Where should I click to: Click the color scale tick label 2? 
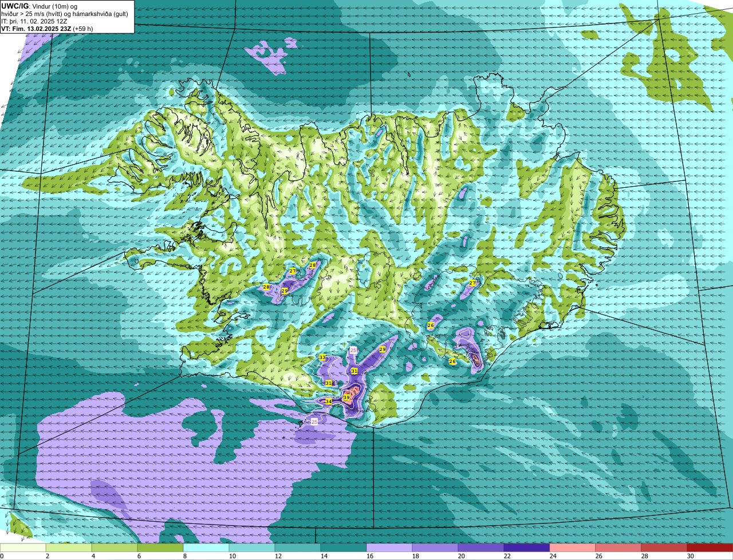[x=47, y=556]
